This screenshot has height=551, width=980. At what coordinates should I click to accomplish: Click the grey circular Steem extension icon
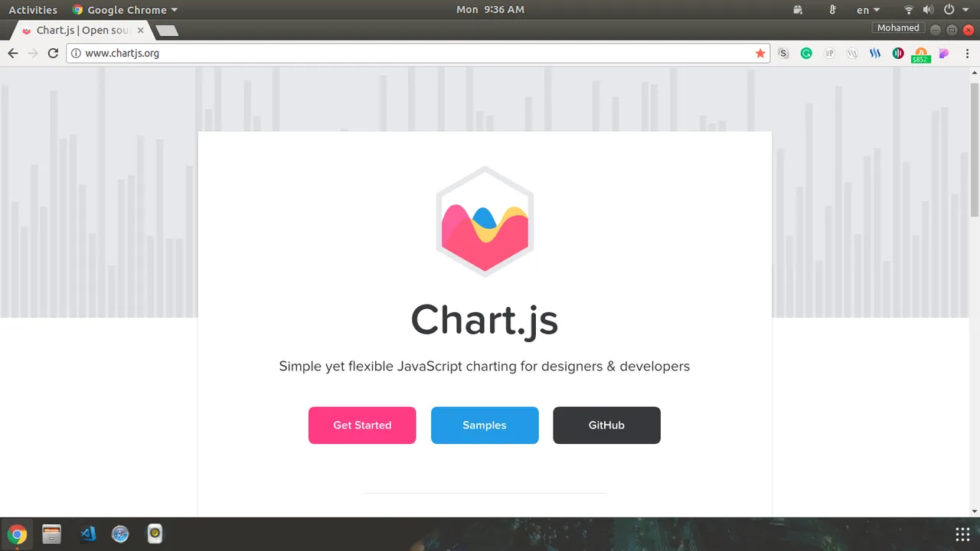(852, 53)
